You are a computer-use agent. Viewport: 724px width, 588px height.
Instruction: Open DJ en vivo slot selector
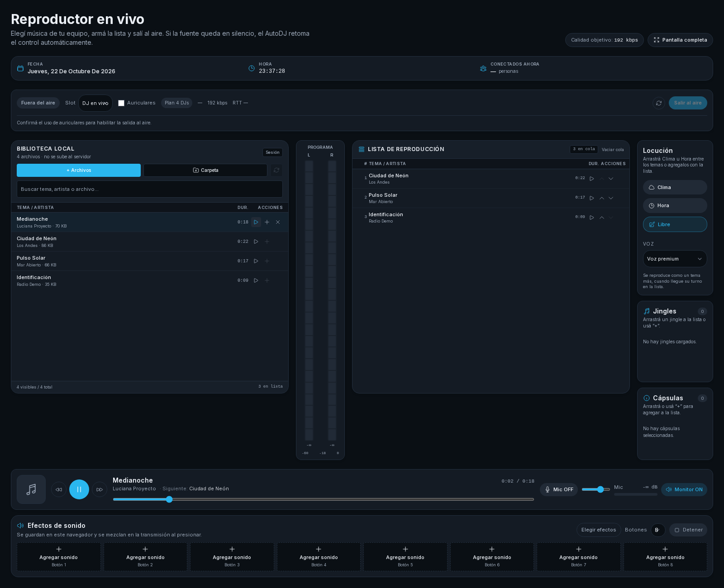point(95,103)
